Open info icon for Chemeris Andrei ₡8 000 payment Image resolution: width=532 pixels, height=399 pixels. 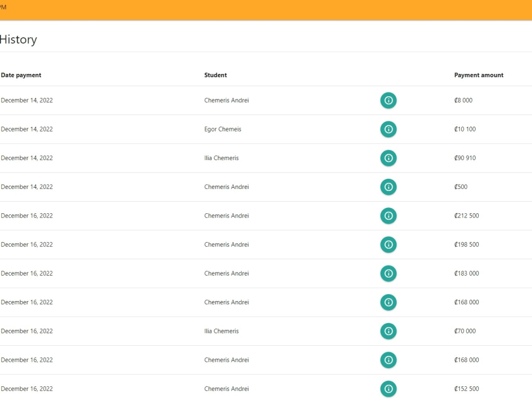click(x=388, y=101)
